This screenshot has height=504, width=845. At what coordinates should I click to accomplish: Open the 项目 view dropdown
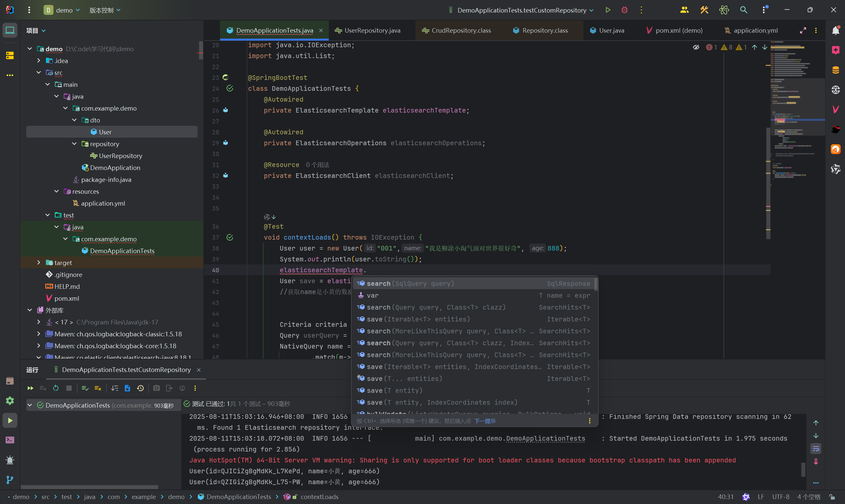click(36, 31)
